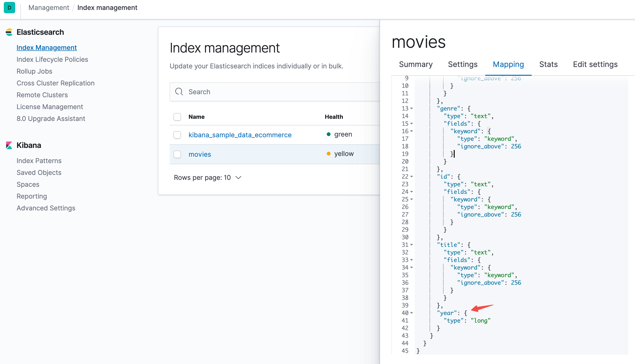Click the "genre" key in mapping
The width and height of the screenshot is (635, 364).
[x=448, y=108]
